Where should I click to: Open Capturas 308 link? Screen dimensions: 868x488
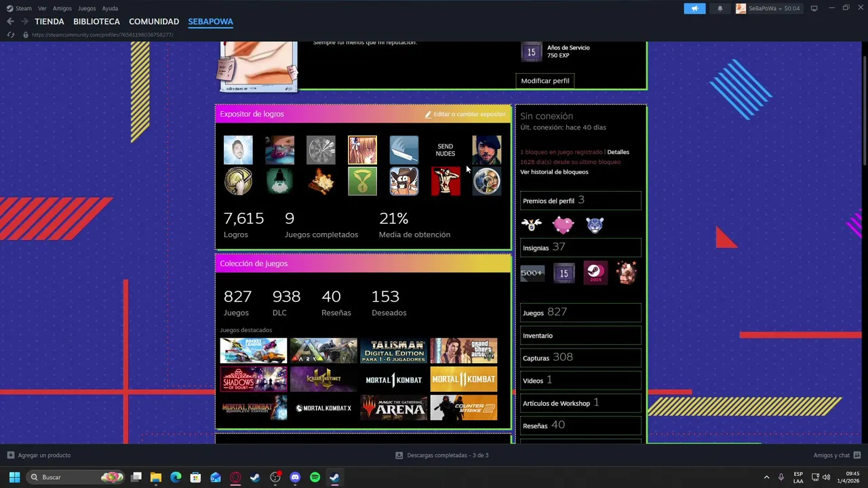coord(580,358)
